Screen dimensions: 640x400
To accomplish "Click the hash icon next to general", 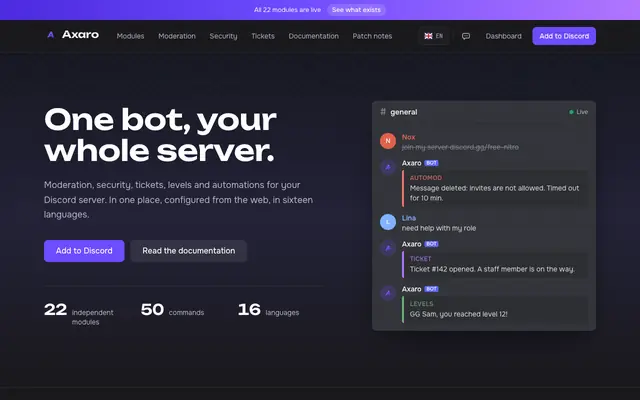I will tap(383, 111).
